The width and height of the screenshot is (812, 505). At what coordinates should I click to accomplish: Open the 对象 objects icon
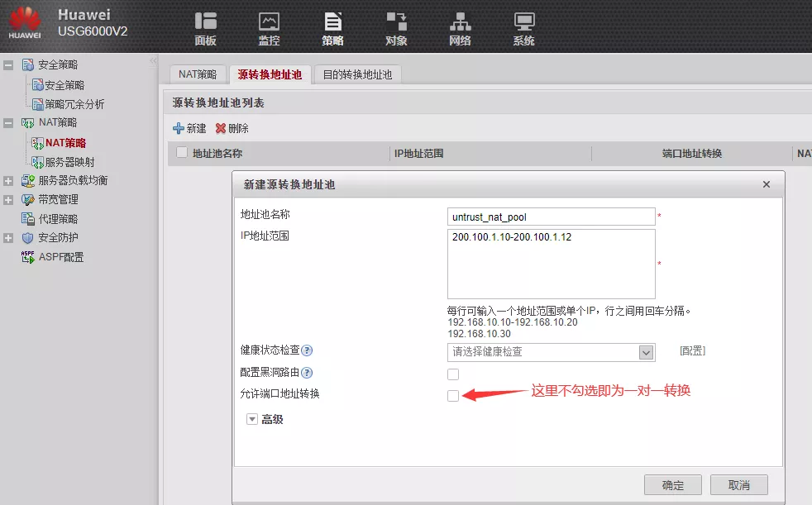[396, 22]
